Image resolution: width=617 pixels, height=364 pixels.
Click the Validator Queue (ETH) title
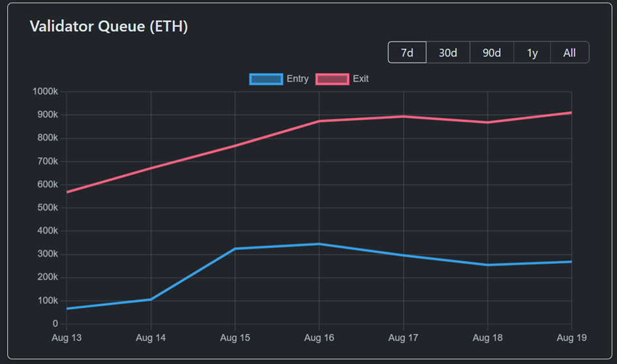[x=109, y=27]
